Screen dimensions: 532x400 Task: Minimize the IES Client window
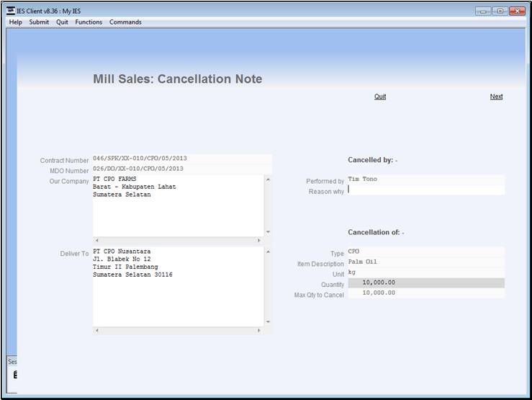pyautogui.click(x=483, y=12)
